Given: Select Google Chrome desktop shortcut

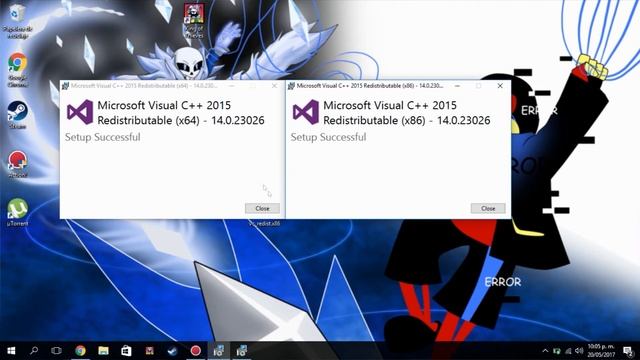Looking at the screenshot, I should click(17, 69).
